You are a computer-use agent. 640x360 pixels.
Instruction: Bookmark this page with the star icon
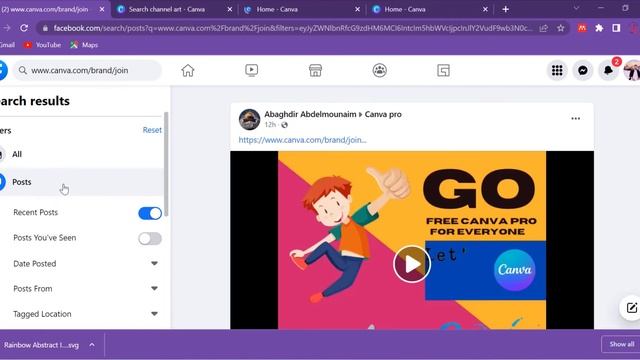click(x=561, y=28)
